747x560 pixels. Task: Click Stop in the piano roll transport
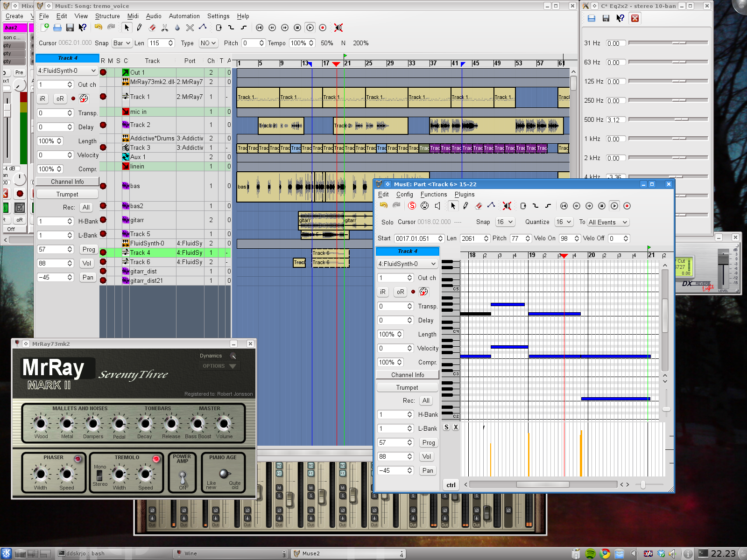click(602, 206)
